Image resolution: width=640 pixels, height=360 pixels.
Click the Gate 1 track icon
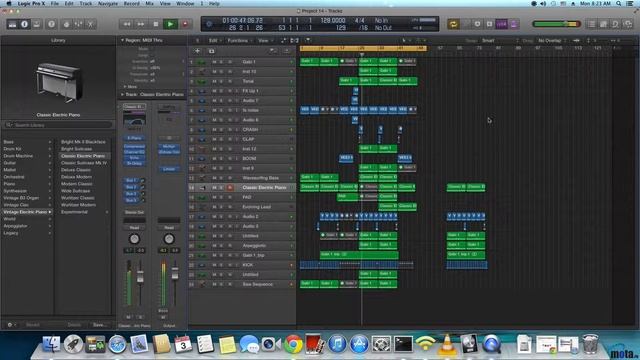(x=202, y=62)
